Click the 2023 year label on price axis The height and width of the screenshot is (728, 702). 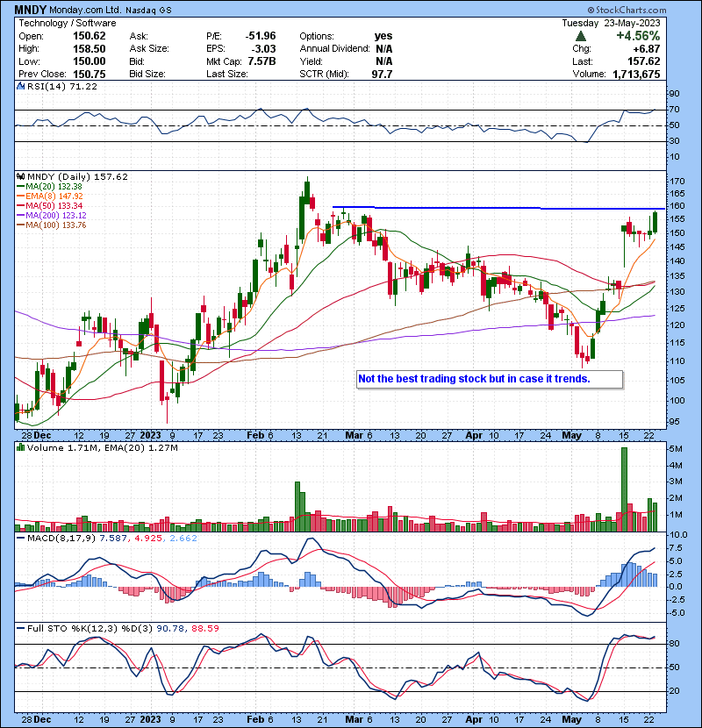pos(151,436)
